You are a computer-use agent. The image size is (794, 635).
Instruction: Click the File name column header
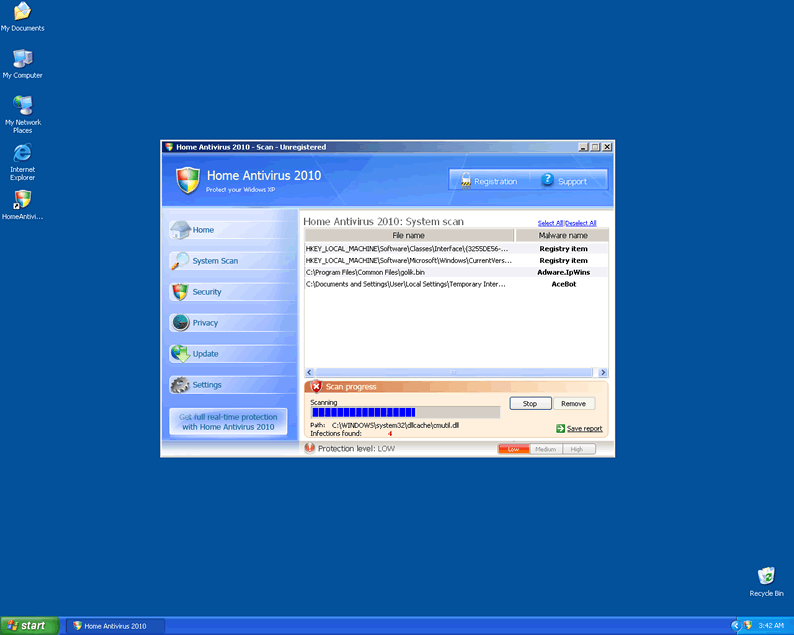408,235
